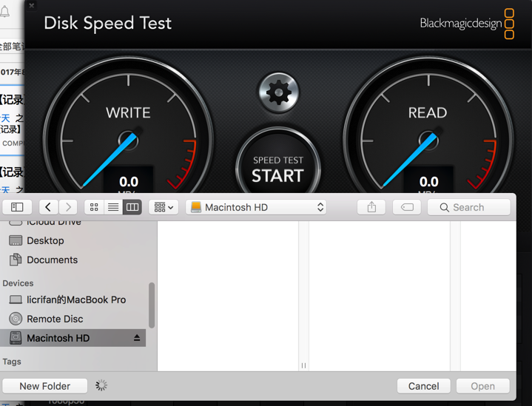532x406 pixels.
Task: Select Desktop in the sidebar
Action: pyautogui.click(x=45, y=240)
